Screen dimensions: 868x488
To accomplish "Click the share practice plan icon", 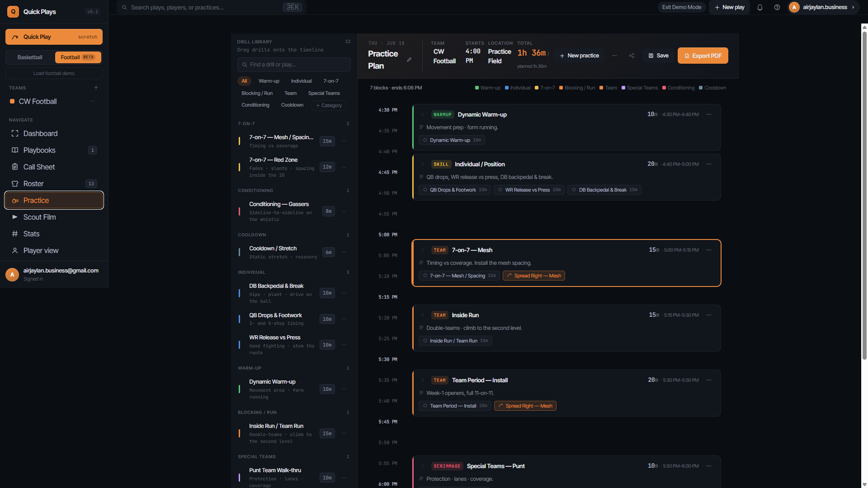I will pyautogui.click(x=632, y=56).
